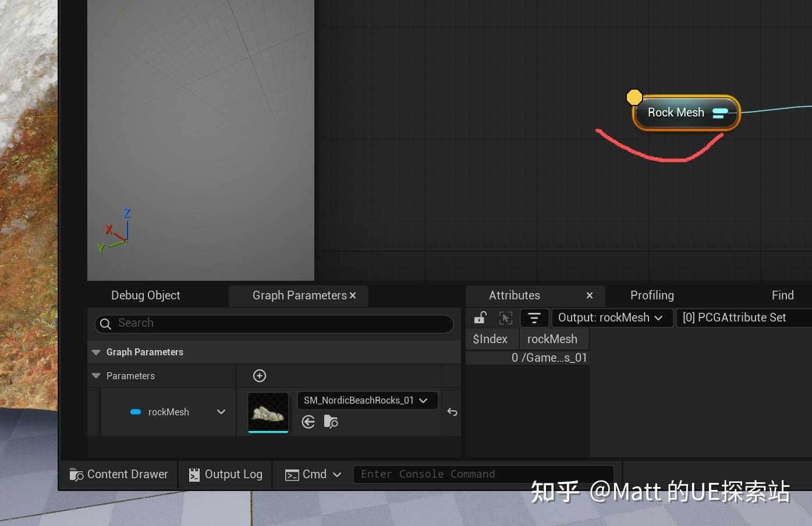Click the Rock Mesh node output pin
The height and width of the screenshot is (526, 812).
721,112
